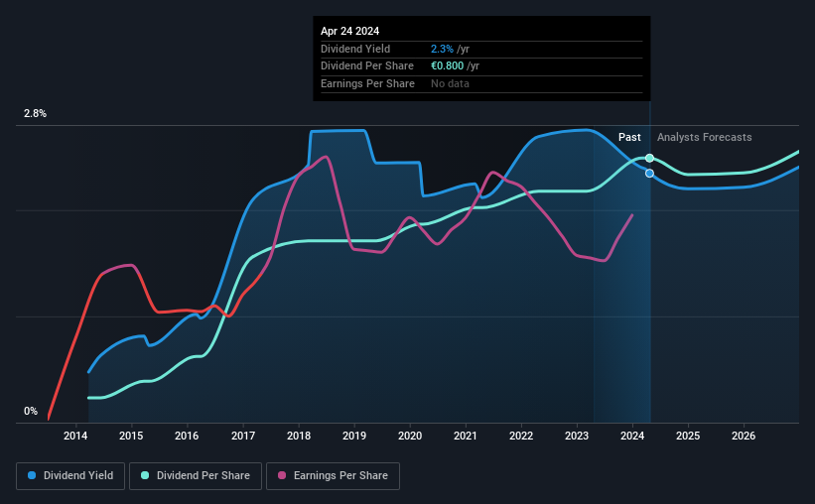Toggle the Earnings Per Share legend button

coord(333,475)
